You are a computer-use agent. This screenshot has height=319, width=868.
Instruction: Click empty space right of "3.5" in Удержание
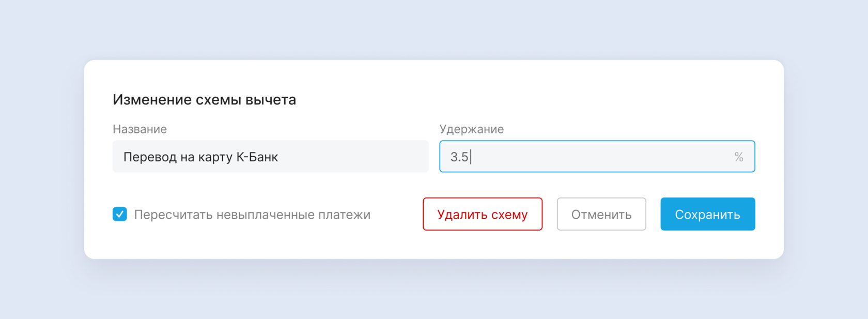(594, 157)
